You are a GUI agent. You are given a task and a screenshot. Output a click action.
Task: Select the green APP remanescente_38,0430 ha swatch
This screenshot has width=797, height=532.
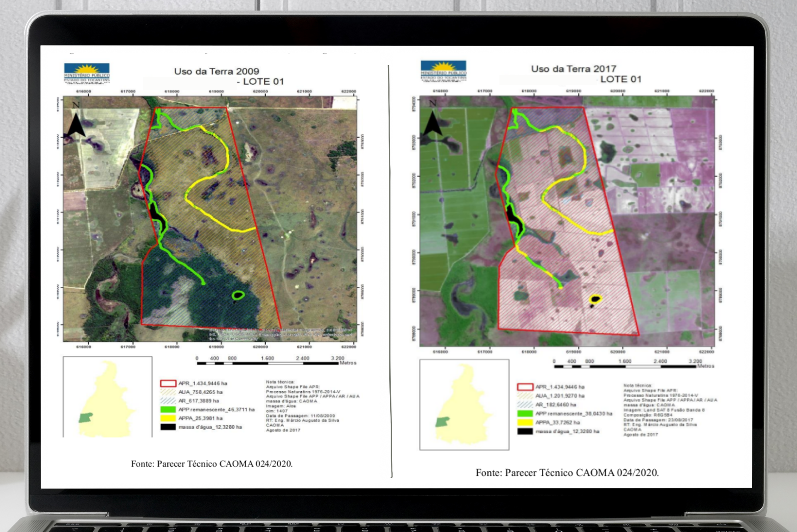(525, 414)
